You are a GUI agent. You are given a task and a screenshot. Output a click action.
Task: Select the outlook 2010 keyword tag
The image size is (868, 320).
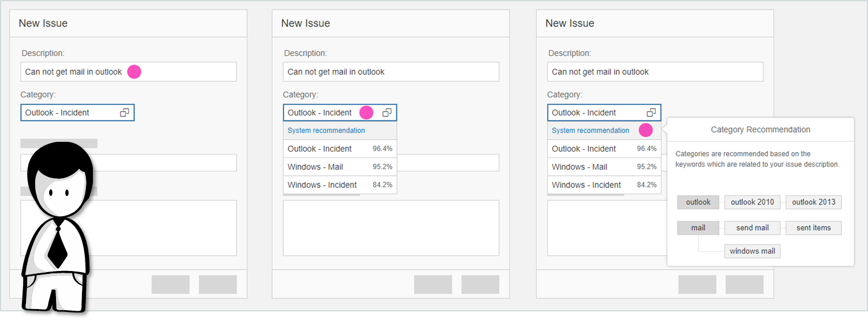coord(753,202)
